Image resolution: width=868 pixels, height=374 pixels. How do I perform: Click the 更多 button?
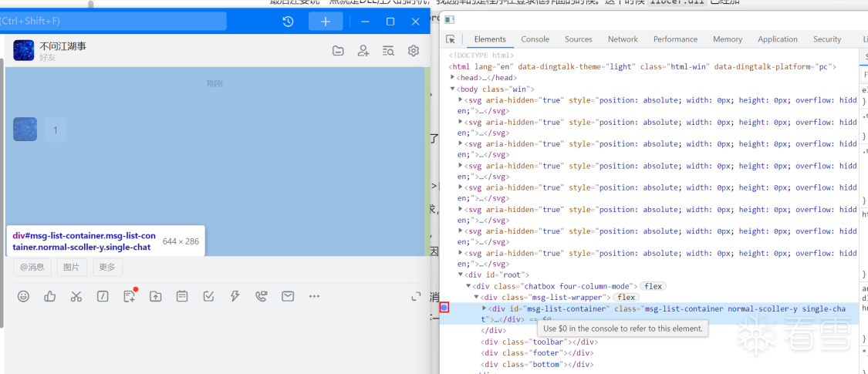click(x=108, y=268)
